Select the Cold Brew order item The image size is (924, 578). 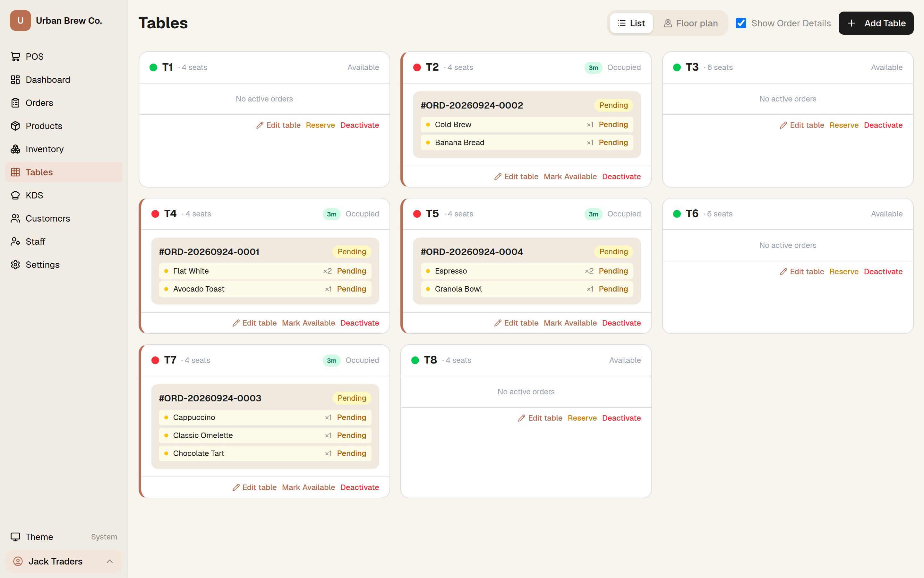click(527, 125)
